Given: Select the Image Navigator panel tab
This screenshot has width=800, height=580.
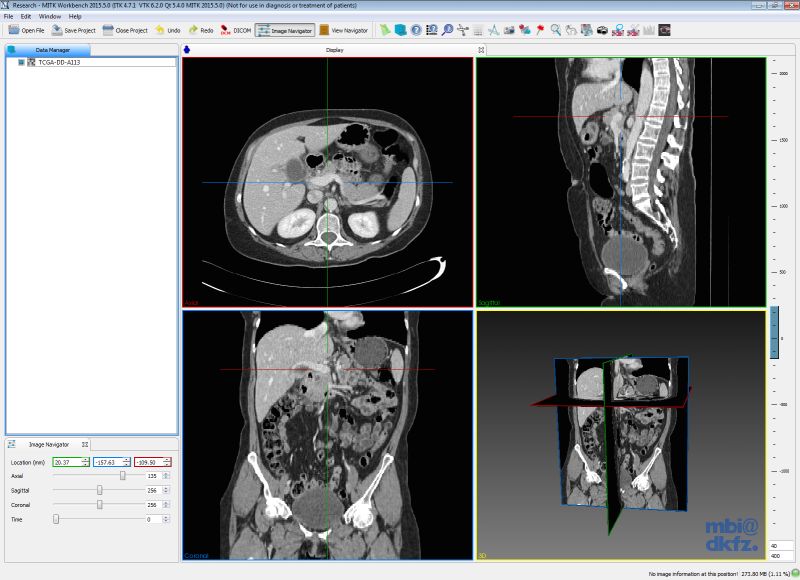Looking at the screenshot, I should [x=48, y=444].
